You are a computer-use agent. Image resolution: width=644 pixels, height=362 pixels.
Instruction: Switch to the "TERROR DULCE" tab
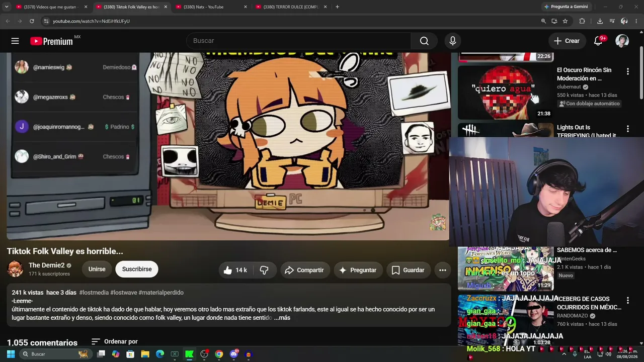(x=291, y=7)
